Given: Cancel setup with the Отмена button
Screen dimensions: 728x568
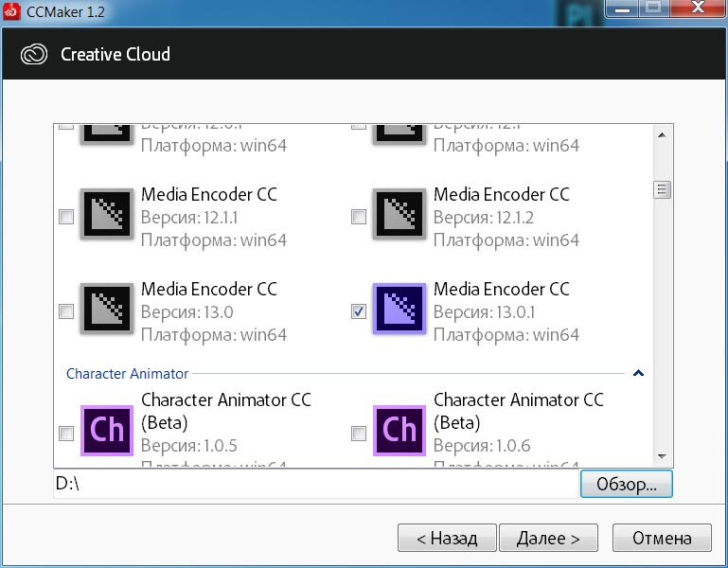Looking at the screenshot, I should coord(662,538).
